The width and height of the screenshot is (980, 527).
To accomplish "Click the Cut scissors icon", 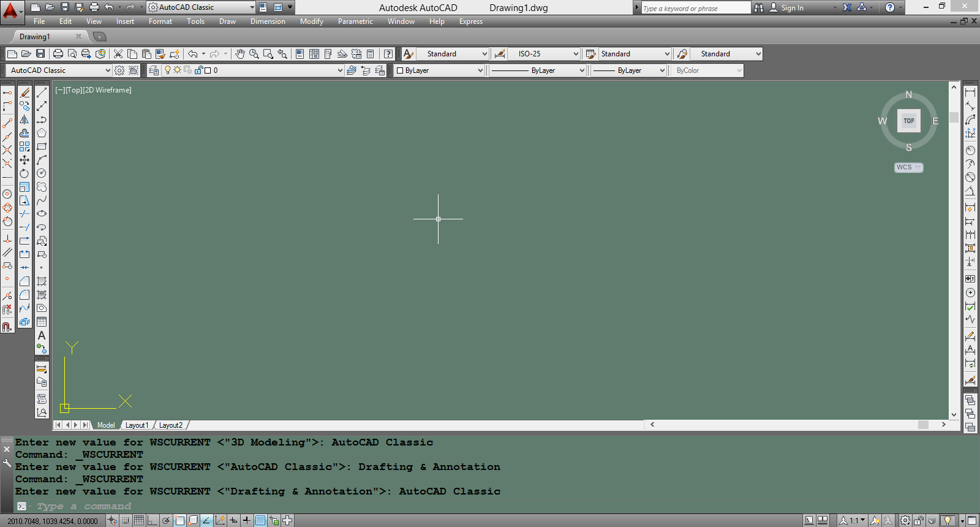I will tap(118, 54).
